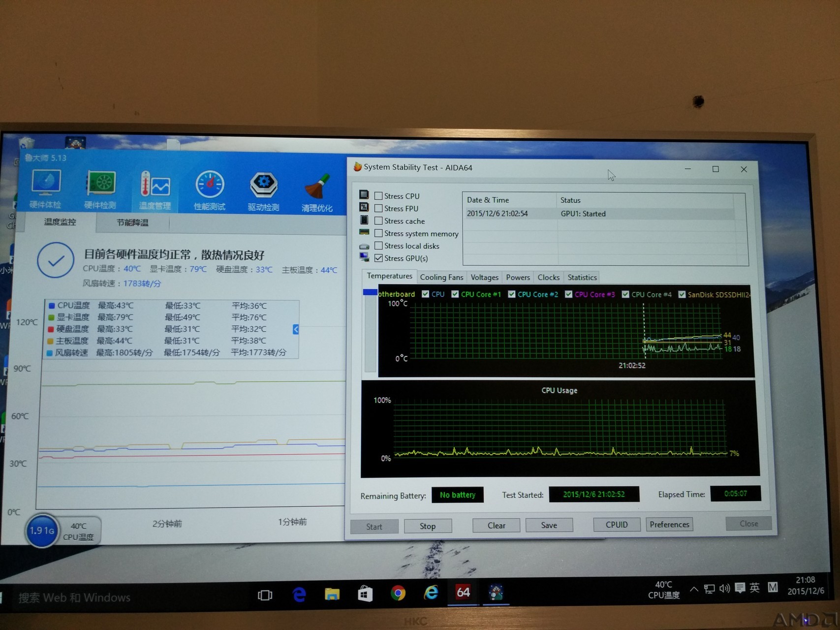Enable Stress CPU checkbox
This screenshot has height=630, width=840.
point(378,196)
